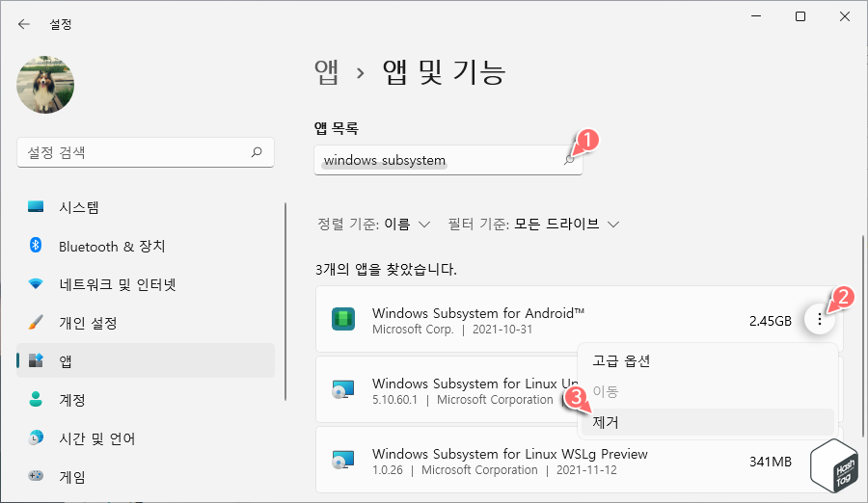This screenshot has height=503, width=868.
Task: Go back with the arrow icon
Action: [24, 24]
